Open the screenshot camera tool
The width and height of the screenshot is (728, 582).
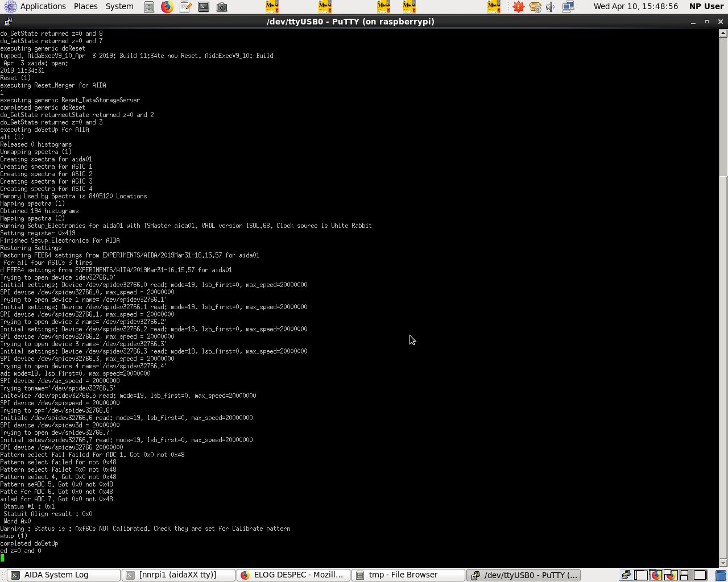coord(222,7)
